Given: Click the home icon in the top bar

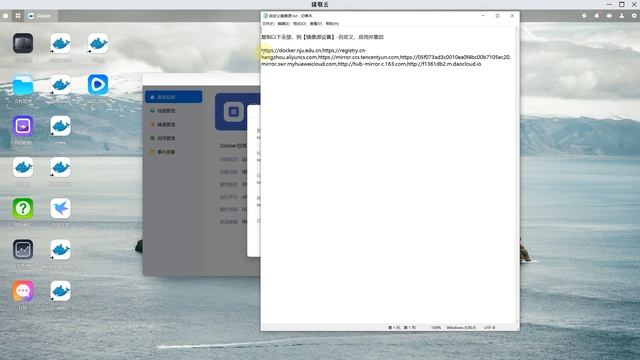Looking at the screenshot, I should tap(6, 16).
